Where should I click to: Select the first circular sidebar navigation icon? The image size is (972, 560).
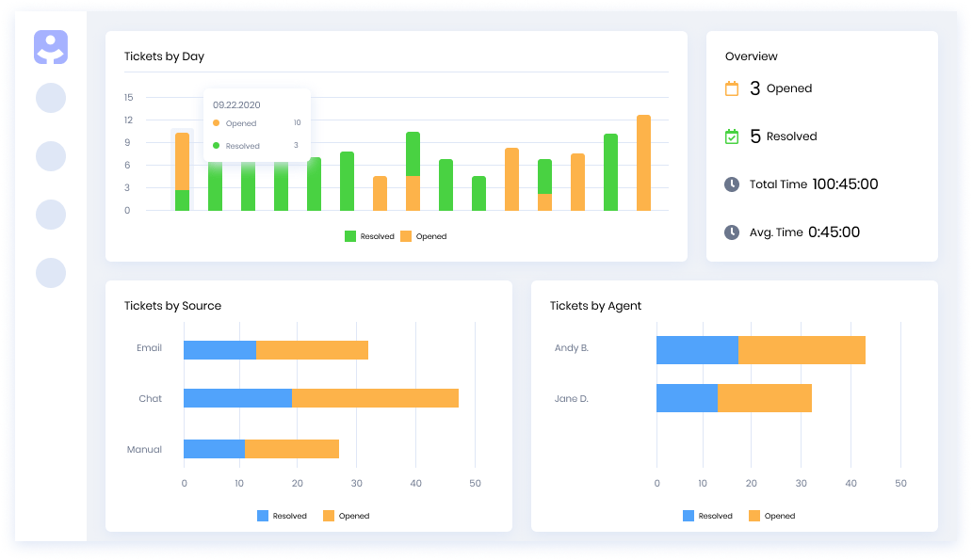pos(51,98)
